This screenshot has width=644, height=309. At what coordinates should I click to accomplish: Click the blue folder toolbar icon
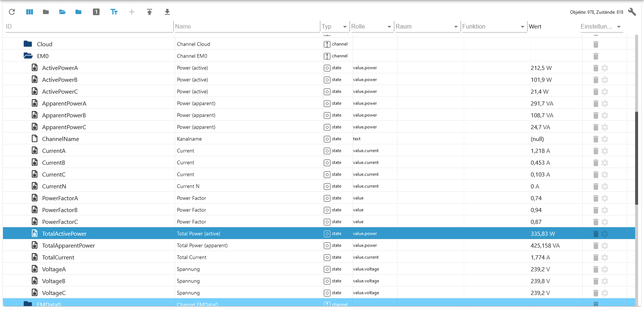(x=78, y=12)
